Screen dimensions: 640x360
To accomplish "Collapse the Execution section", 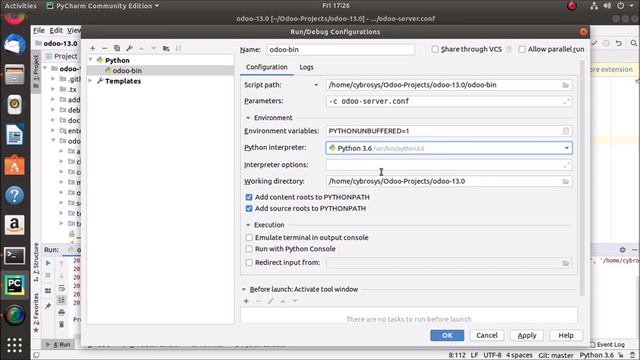I will point(248,225).
